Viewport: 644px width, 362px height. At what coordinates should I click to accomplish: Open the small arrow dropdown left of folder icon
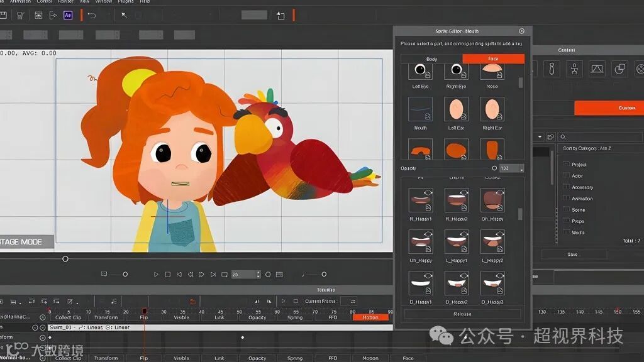click(x=540, y=136)
